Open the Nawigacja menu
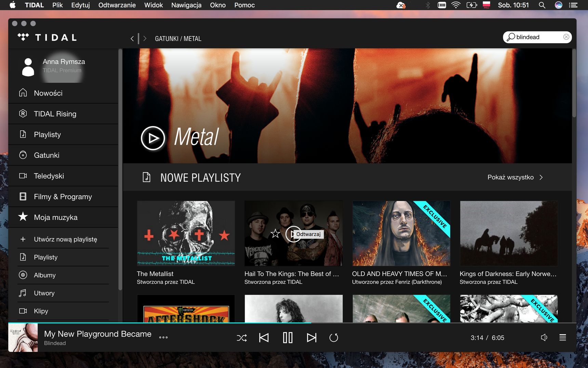The width and height of the screenshot is (588, 368). 186,5
